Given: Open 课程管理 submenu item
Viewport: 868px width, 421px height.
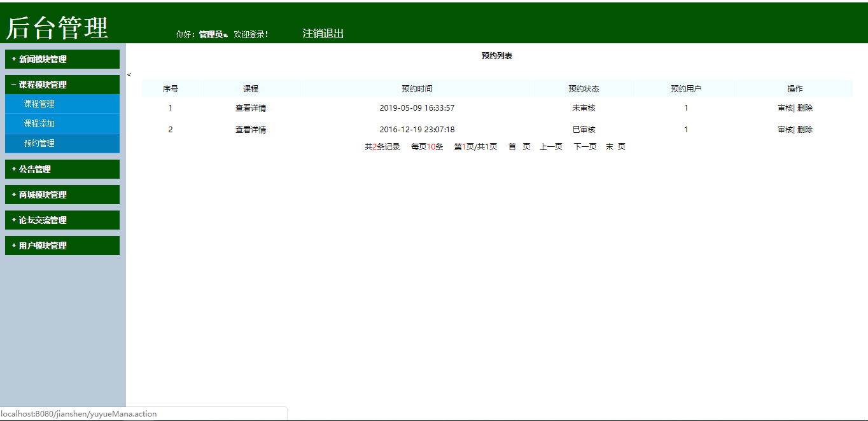Looking at the screenshot, I should 62,104.
